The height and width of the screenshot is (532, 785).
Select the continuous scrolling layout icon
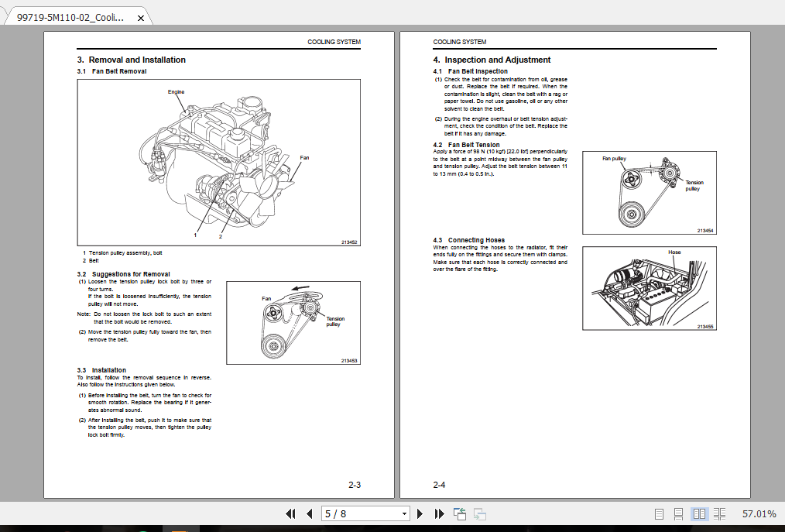679,513
